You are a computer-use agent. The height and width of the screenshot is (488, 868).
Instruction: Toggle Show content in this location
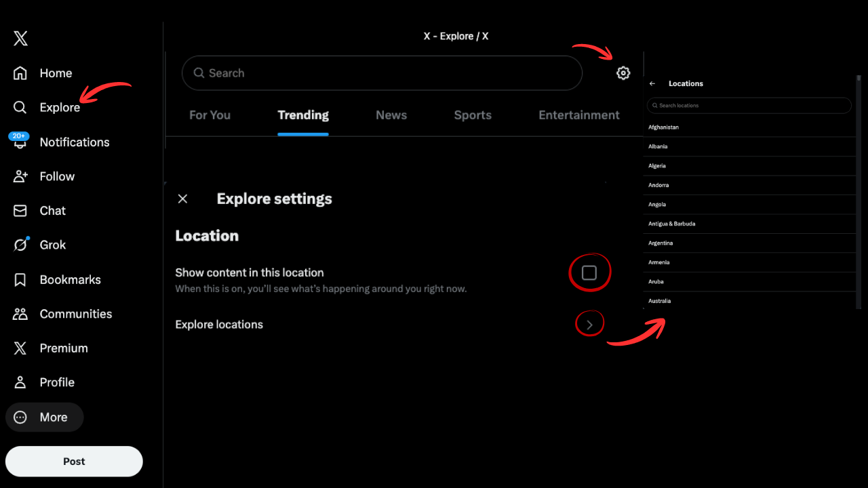coord(589,271)
